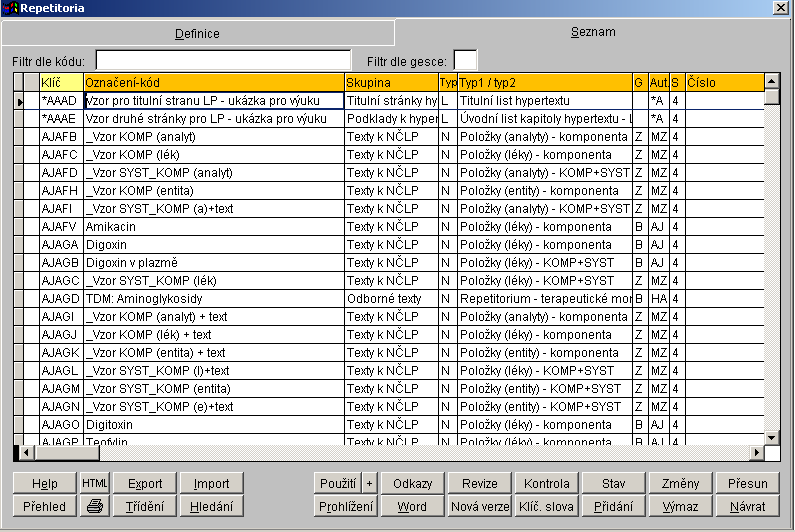Open entry in Word button

coord(412,507)
